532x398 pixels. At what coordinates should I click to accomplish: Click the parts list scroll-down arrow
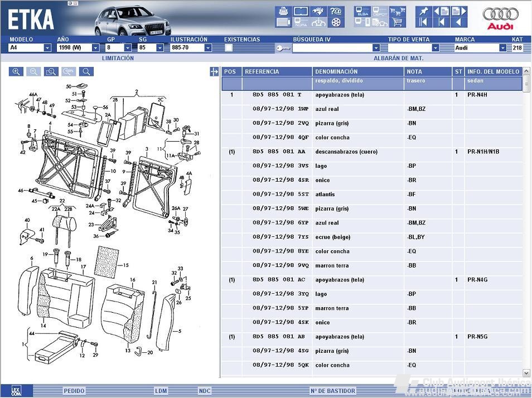coord(526,373)
